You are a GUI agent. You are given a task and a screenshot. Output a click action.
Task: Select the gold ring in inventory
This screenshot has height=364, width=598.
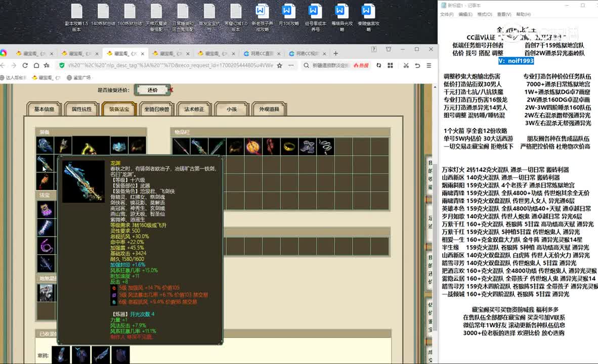click(289, 147)
